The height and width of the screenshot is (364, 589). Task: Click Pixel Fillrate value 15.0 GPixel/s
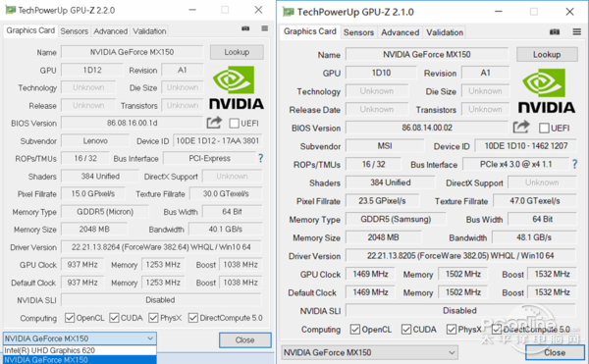point(93,193)
